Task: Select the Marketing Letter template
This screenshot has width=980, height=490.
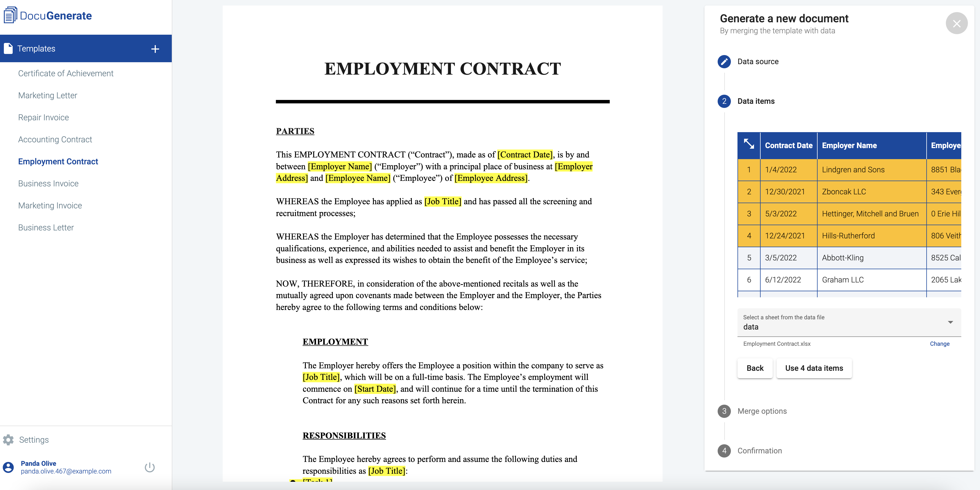Action: (x=48, y=95)
